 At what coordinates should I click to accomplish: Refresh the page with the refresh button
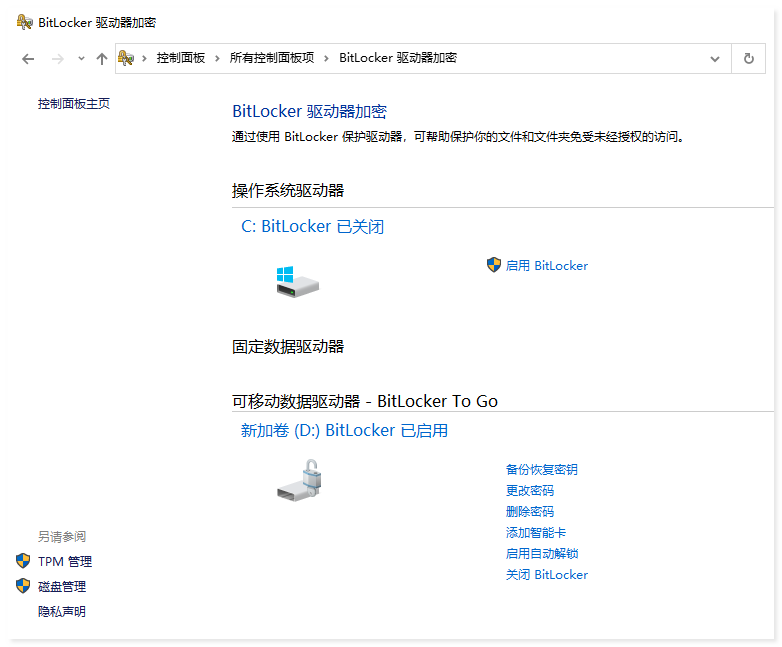(x=749, y=58)
